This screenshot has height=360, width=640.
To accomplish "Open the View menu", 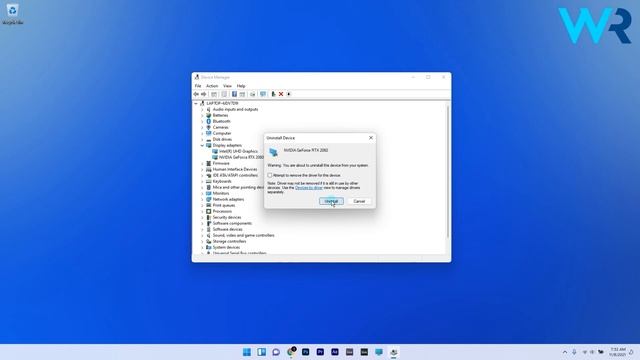I will pos(227,86).
